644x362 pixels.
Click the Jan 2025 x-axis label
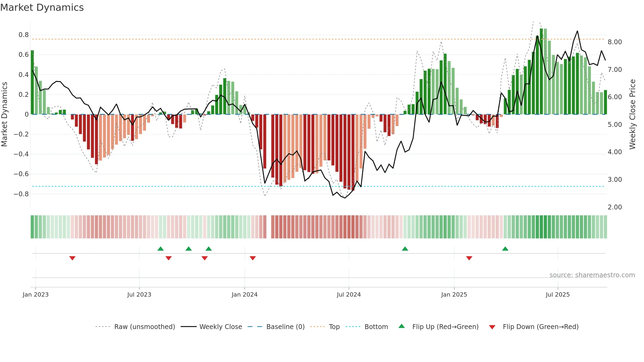click(454, 294)
